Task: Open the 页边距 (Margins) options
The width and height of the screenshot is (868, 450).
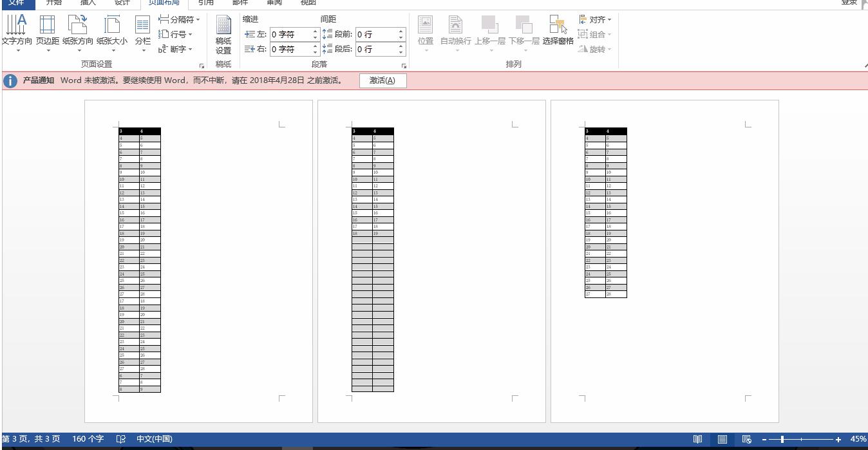Action: point(47,33)
